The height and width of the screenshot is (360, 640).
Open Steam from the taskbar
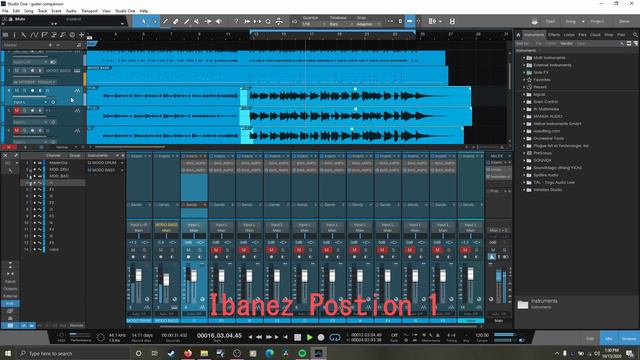tap(171, 353)
